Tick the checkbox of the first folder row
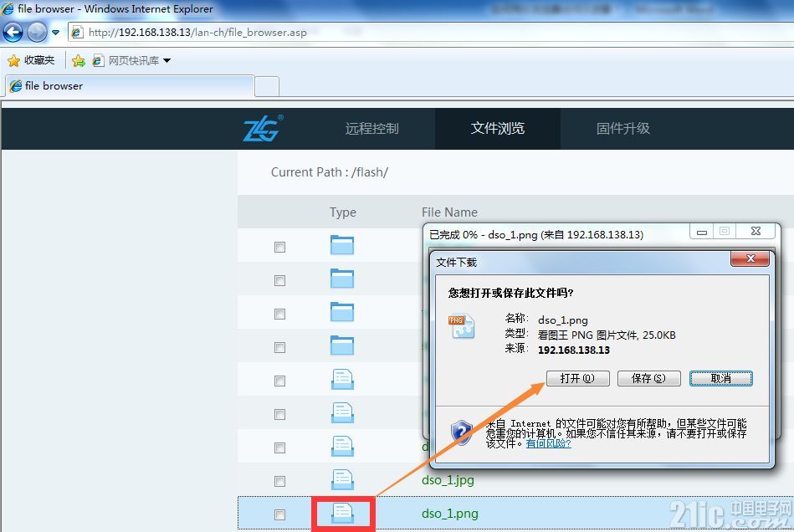 tap(279, 247)
